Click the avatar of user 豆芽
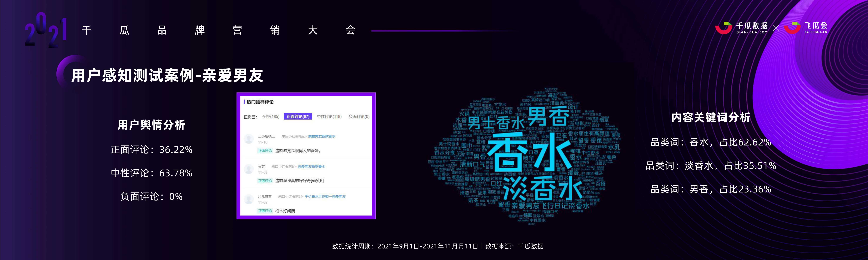The image size is (868, 260). coord(249,169)
